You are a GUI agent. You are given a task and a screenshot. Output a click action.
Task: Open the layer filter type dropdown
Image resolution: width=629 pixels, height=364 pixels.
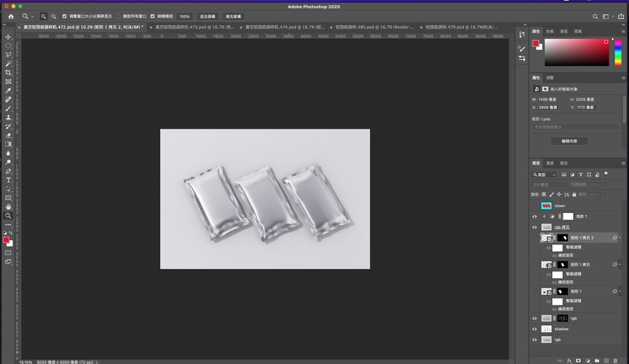pos(544,175)
